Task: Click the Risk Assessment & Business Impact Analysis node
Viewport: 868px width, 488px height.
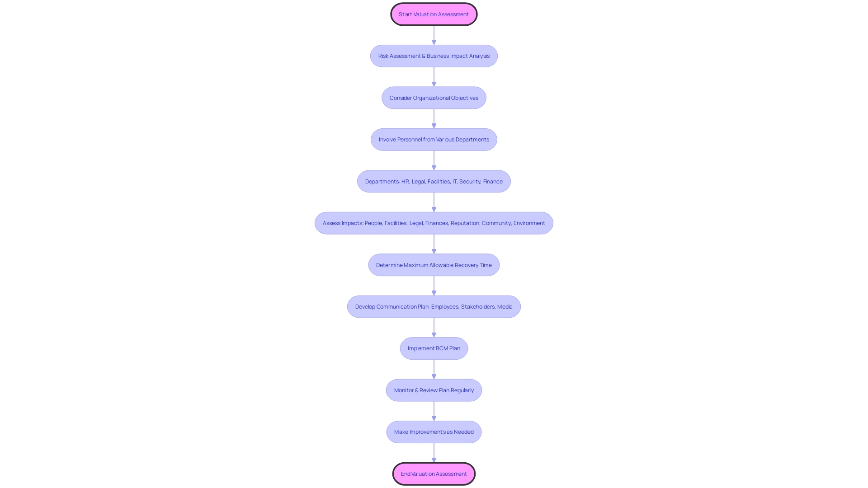Action: tap(434, 56)
